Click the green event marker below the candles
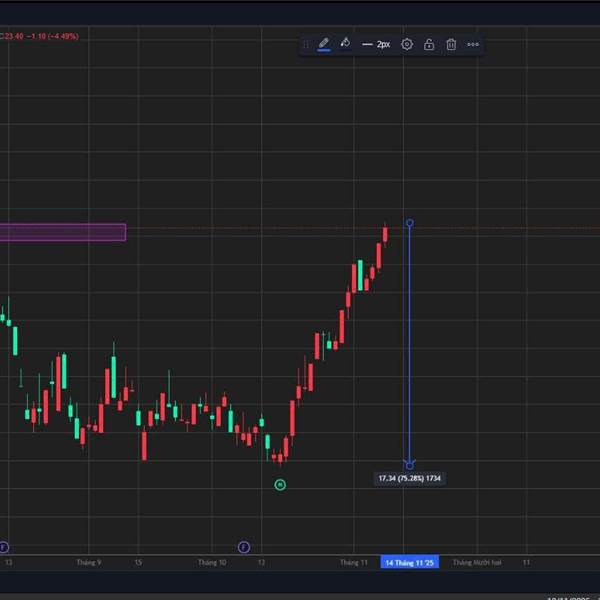This screenshot has width=600, height=600. click(280, 485)
